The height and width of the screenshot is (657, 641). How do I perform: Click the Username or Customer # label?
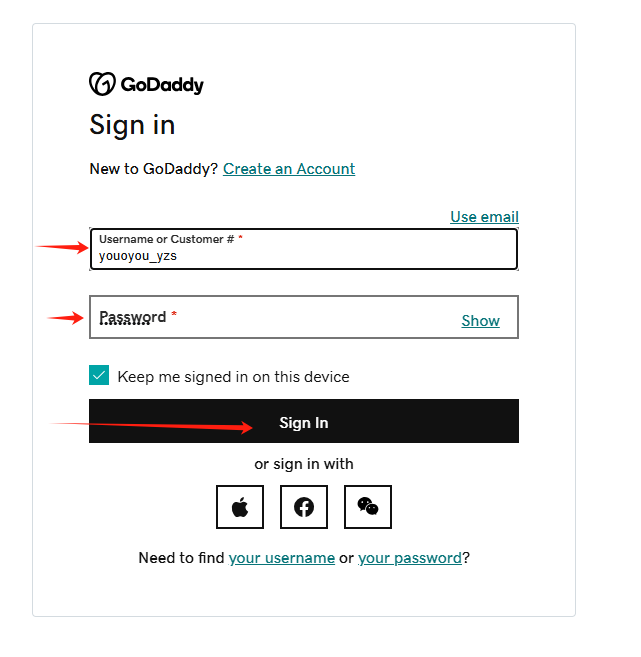[x=166, y=239]
